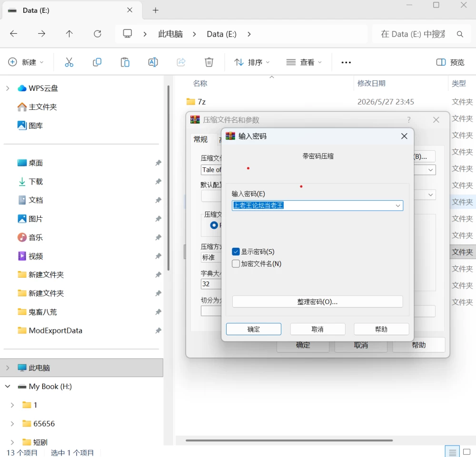Switch to 常规 tab in archive dialog
Viewport: 476px width, 457px height.
201,139
